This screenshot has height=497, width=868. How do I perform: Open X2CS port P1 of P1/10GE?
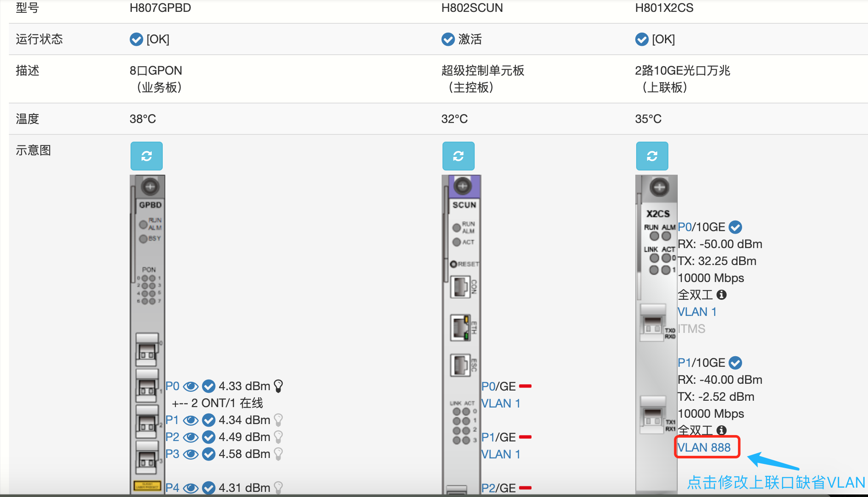tap(684, 363)
